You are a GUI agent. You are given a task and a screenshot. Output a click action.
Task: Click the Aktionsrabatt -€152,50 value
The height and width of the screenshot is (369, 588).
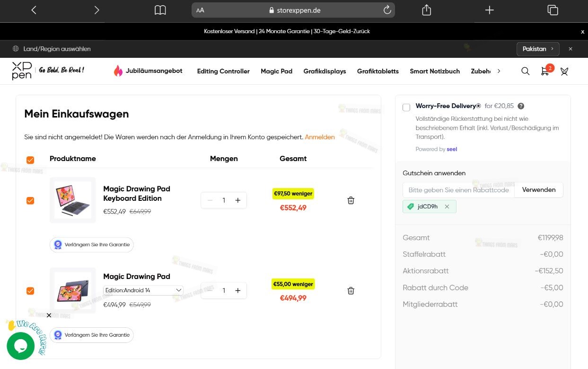coord(549,271)
